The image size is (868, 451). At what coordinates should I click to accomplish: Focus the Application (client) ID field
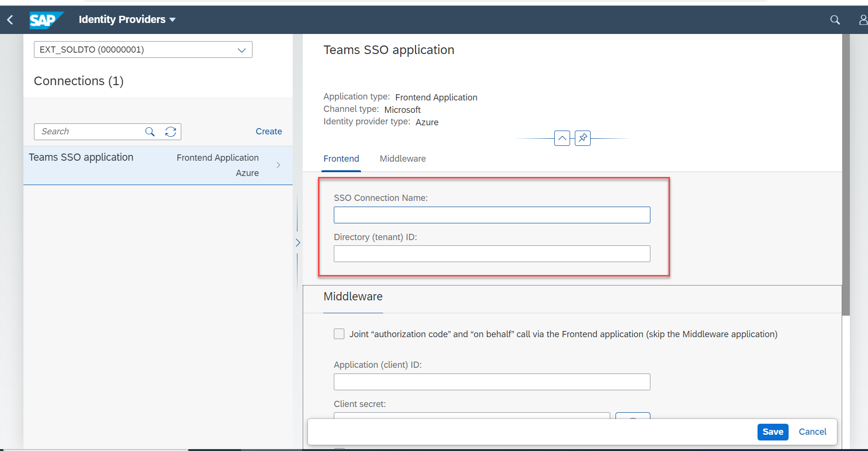pos(492,382)
